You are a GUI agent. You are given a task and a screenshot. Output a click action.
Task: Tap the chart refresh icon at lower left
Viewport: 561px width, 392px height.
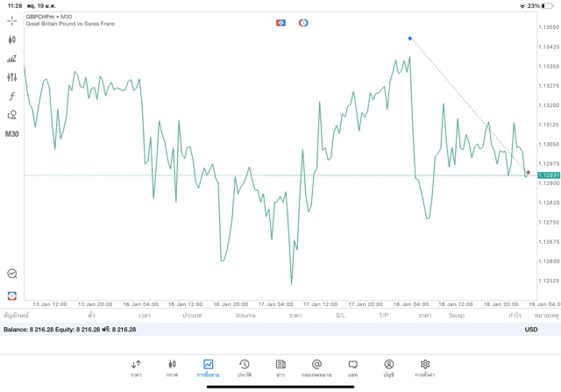coord(11,274)
